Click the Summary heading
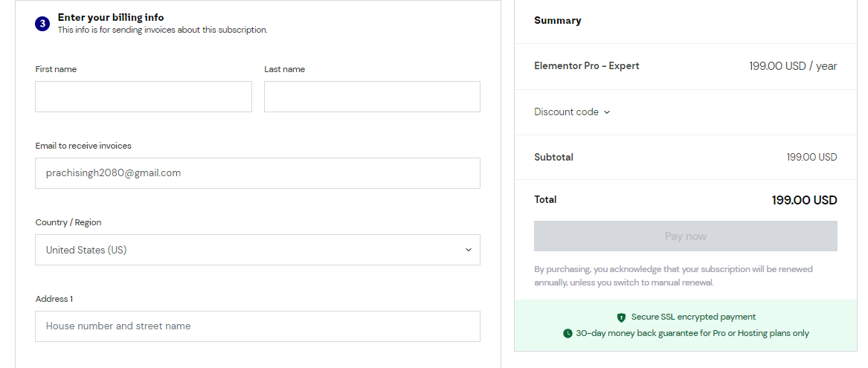 click(x=557, y=21)
